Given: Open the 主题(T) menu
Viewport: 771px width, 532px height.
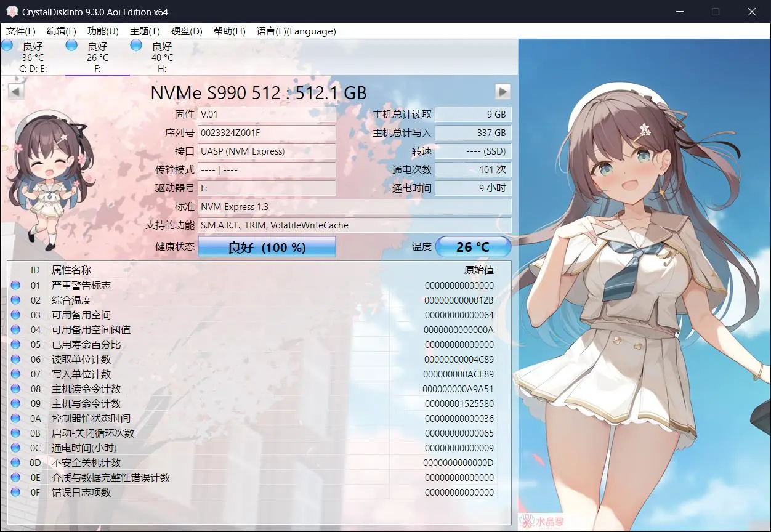Looking at the screenshot, I should [145, 31].
